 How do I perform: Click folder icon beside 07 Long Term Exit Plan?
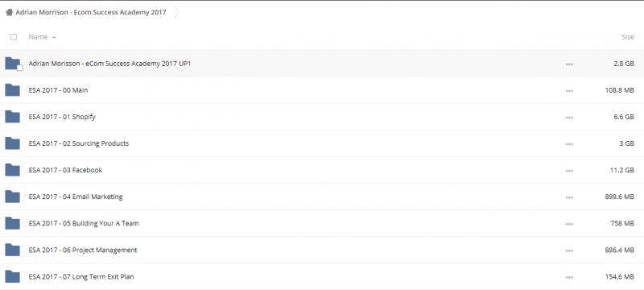pos(12,276)
